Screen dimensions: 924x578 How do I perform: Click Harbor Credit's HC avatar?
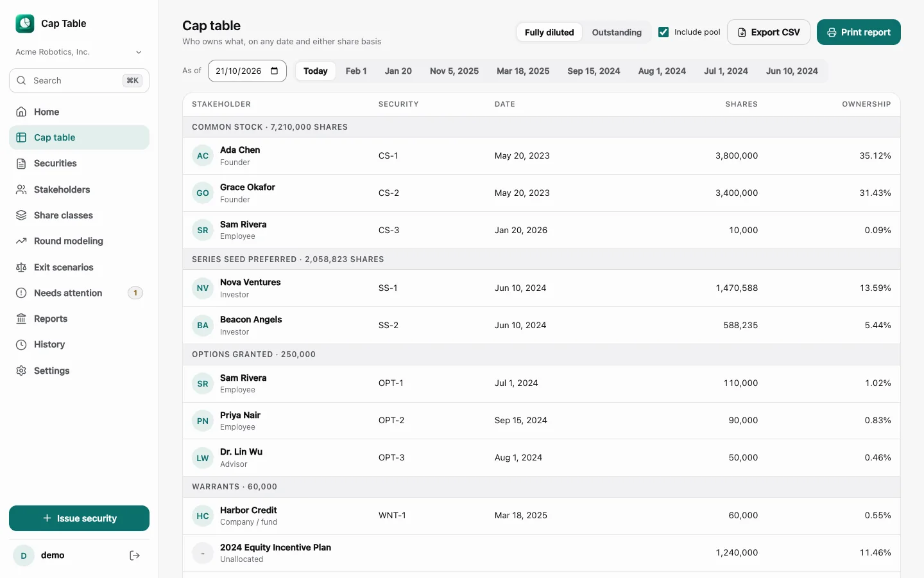(203, 516)
